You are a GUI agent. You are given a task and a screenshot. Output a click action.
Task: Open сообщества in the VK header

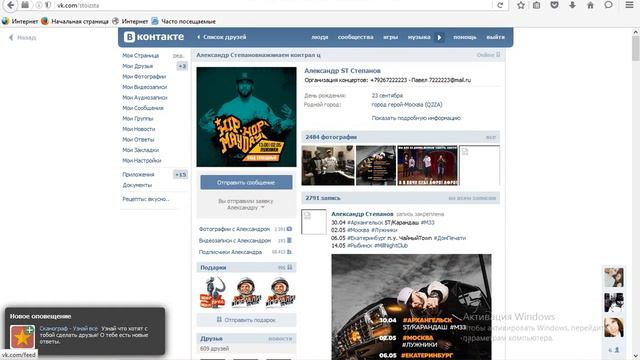point(356,37)
